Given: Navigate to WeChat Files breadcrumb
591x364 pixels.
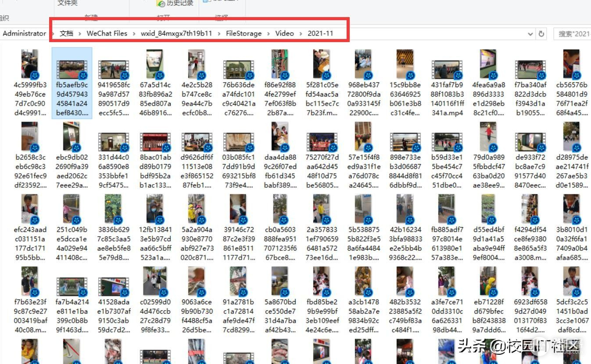Looking at the screenshot, I should coord(107,33).
